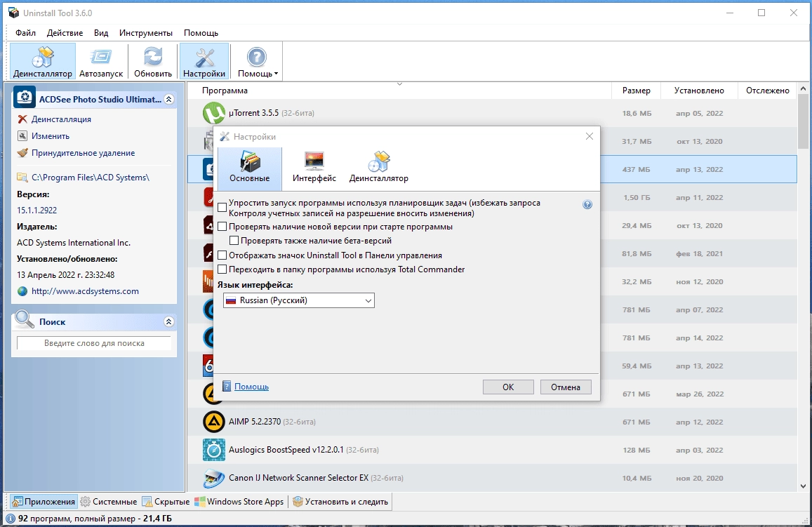Open the Файл menu
The image size is (812, 527).
coord(25,32)
